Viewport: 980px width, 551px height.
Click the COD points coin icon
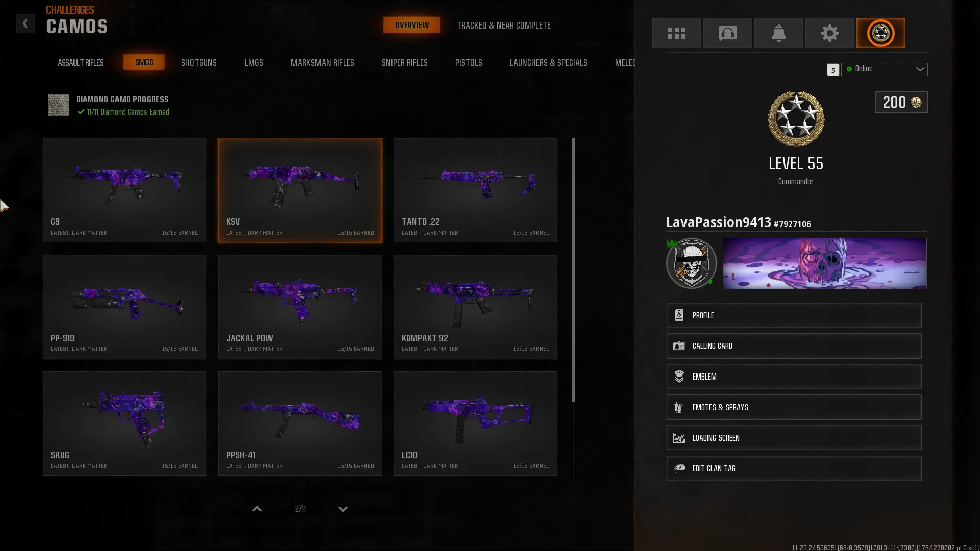coord(916,102)
